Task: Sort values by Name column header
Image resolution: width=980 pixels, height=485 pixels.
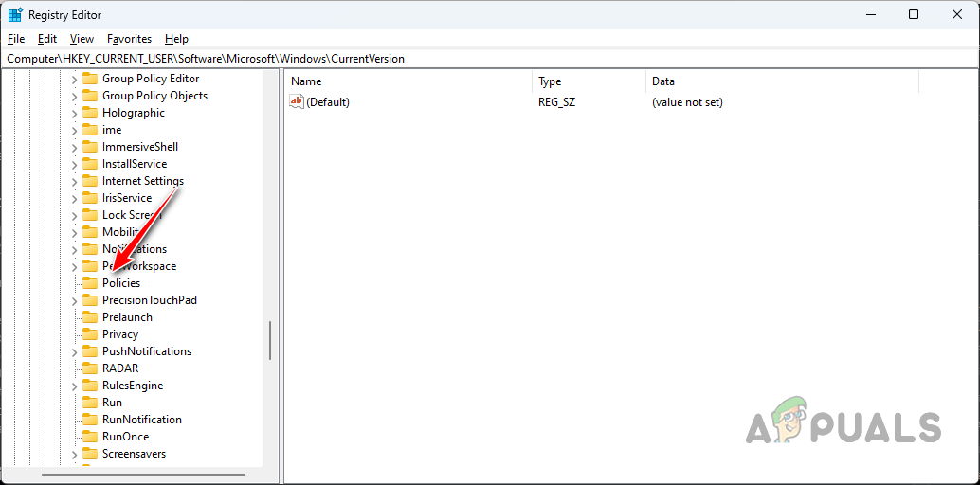Action: [x=409, y=81]
